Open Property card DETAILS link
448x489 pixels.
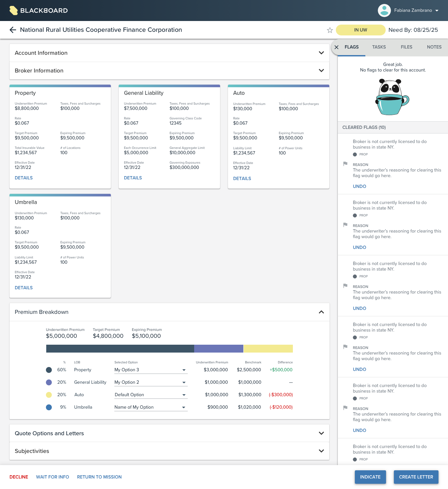point(24,178)
